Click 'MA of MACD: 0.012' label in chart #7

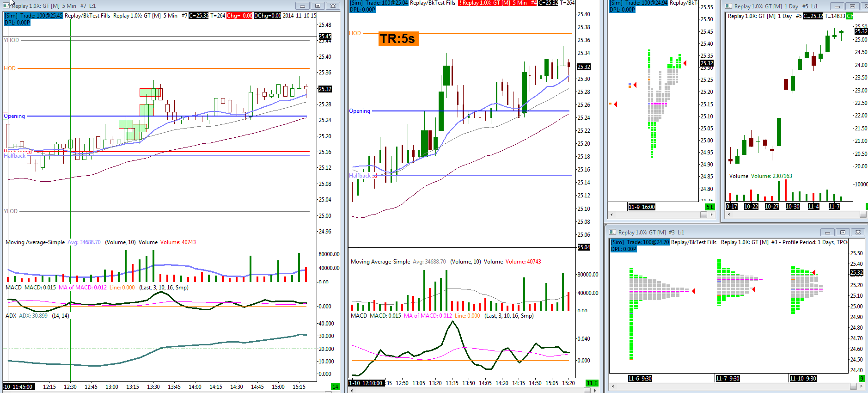click(x=83, y=288)
